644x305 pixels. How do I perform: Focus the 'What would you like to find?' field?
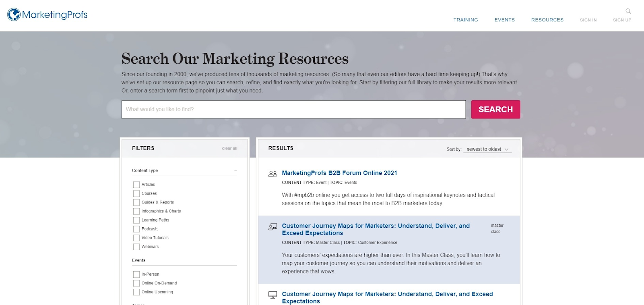coord(293,110)
